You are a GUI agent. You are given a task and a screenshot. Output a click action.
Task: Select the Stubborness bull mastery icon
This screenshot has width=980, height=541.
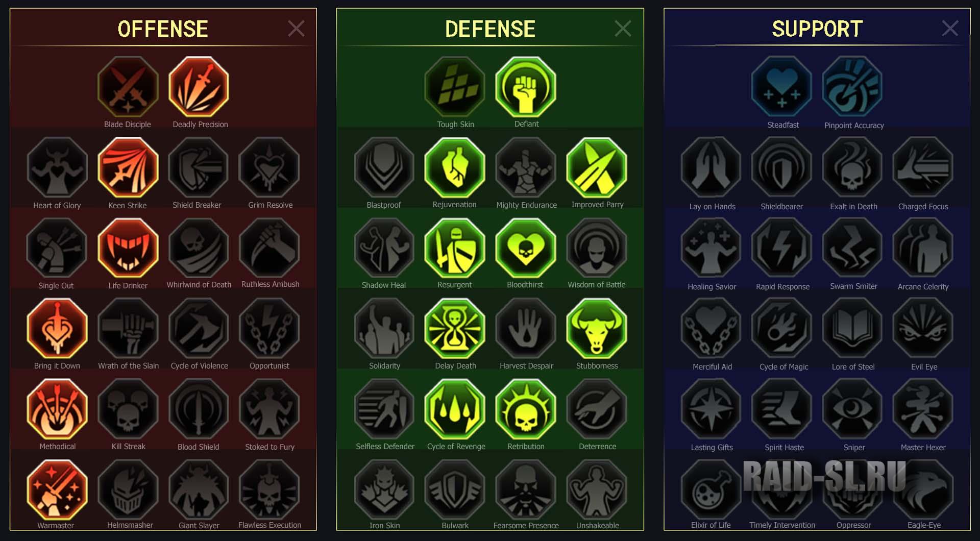597,329
